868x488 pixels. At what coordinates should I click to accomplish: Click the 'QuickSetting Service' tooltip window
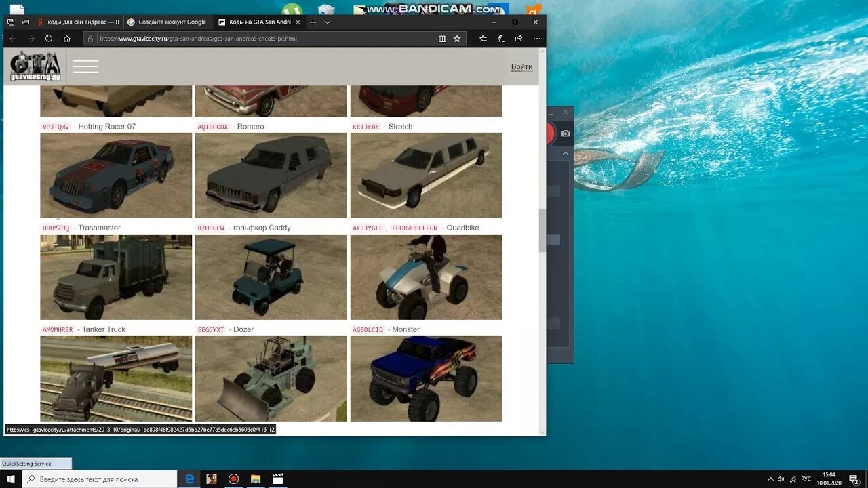tap(36, 464)
